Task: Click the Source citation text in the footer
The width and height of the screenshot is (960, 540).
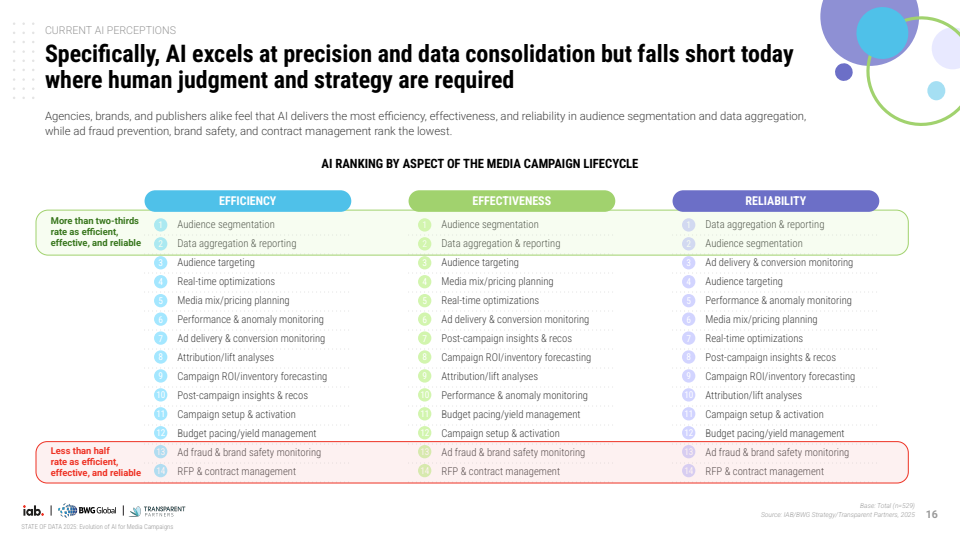Action: click(837, 515)
